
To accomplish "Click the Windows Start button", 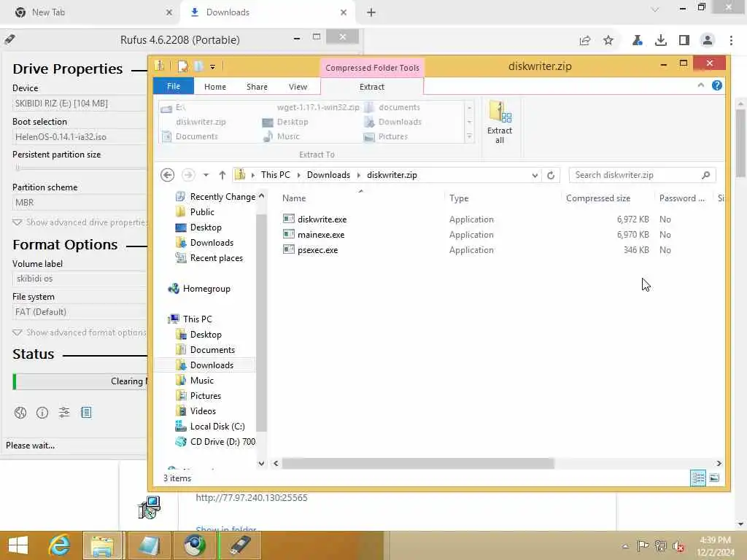I will click(x=18, y=545).
